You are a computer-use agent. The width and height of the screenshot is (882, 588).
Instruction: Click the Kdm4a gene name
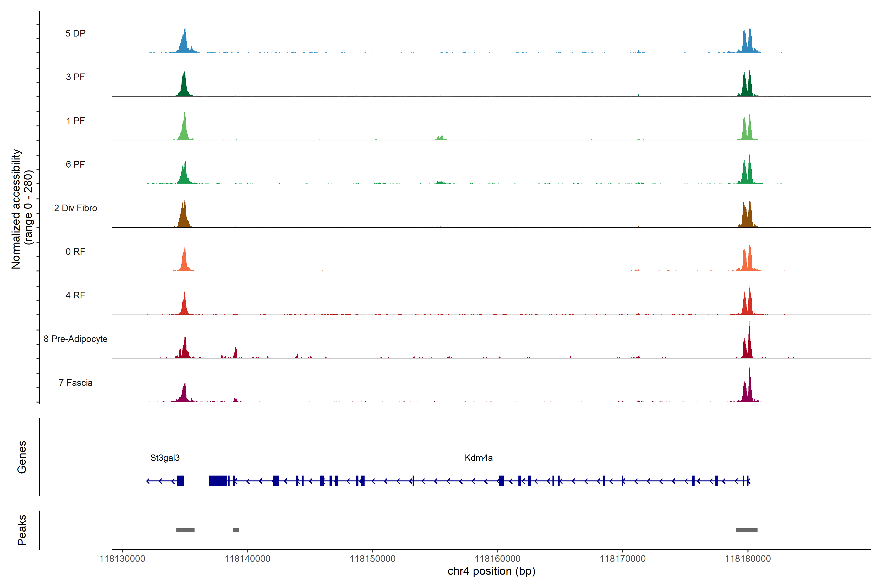point(478,458)
